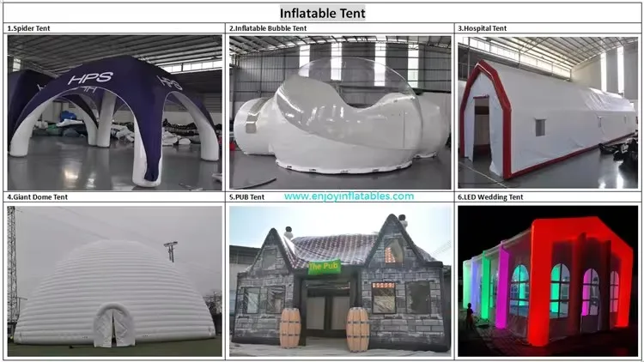Open the LED Wedding Tent photo

coord(548,281)
